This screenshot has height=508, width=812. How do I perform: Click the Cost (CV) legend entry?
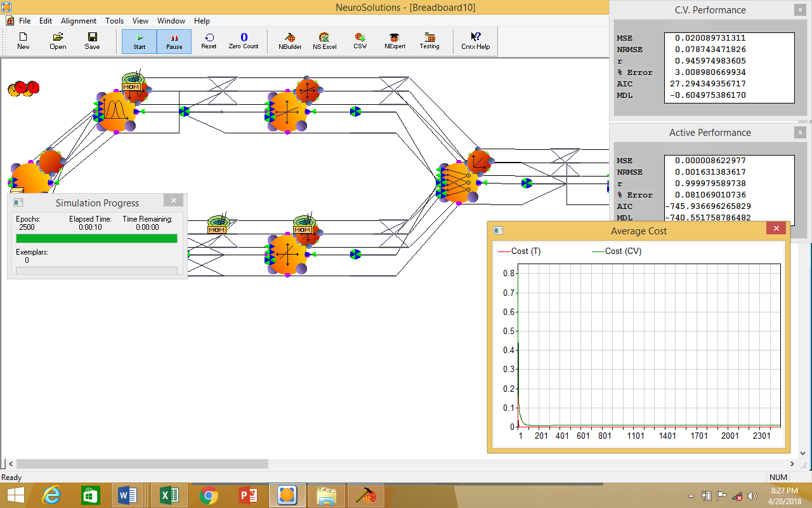pos(617,251)
